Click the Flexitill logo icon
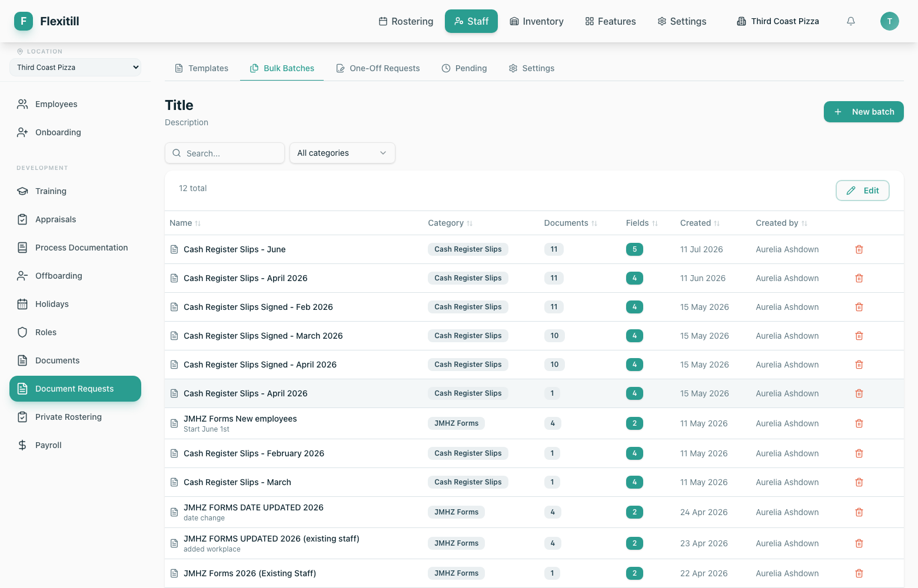The height and width of the screenshot is (588, 918). (24, 21)
